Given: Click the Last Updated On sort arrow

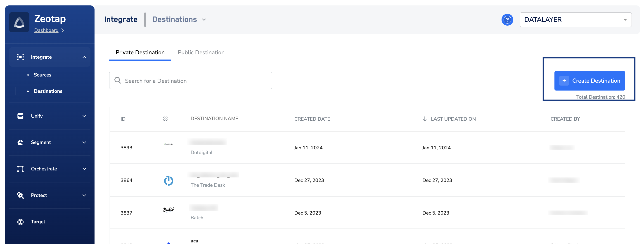Looking at the screenshot, I should click(x=424, y=119).
